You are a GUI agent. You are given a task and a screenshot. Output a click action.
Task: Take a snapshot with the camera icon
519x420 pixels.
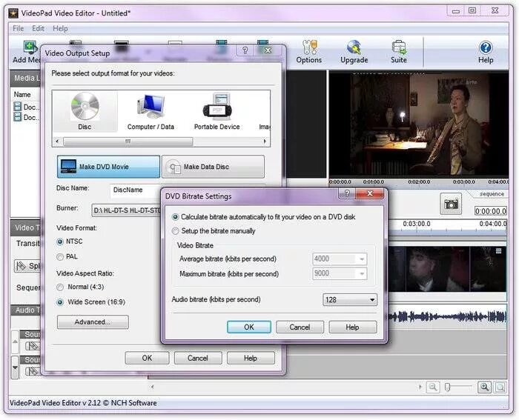pyautogui.click(x=451, y=204)
